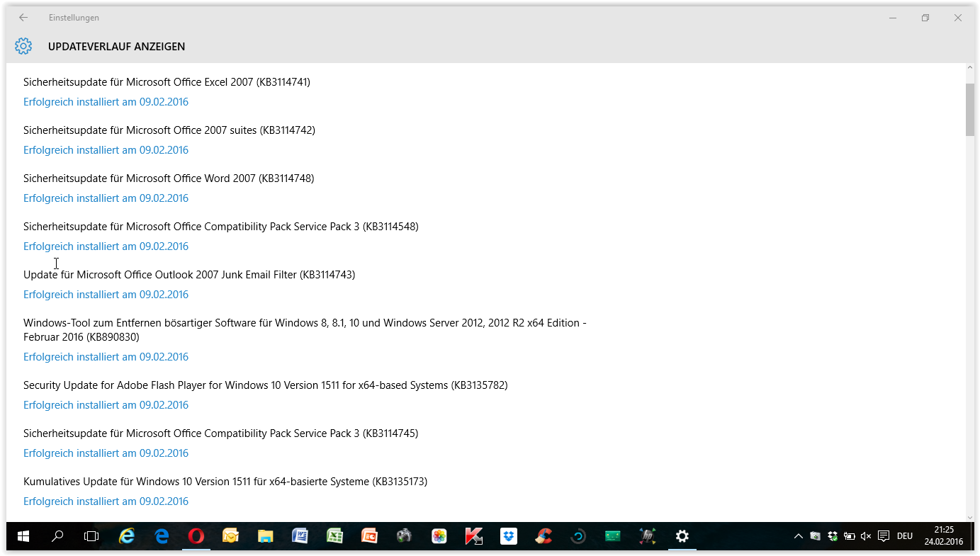This screenshot has width=980, height=556.
Task: Select the Excel 2007 (KB3114741) update title
Action: tap(167, 82)
